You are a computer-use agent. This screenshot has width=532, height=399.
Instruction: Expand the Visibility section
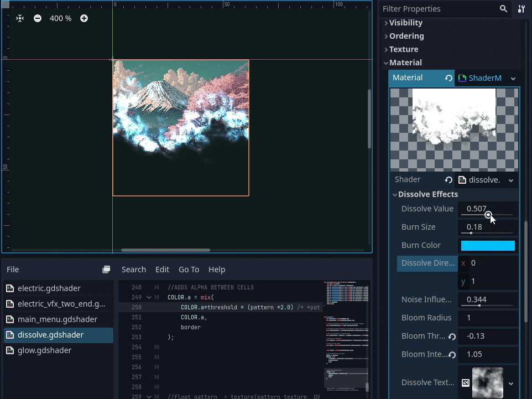405,23
